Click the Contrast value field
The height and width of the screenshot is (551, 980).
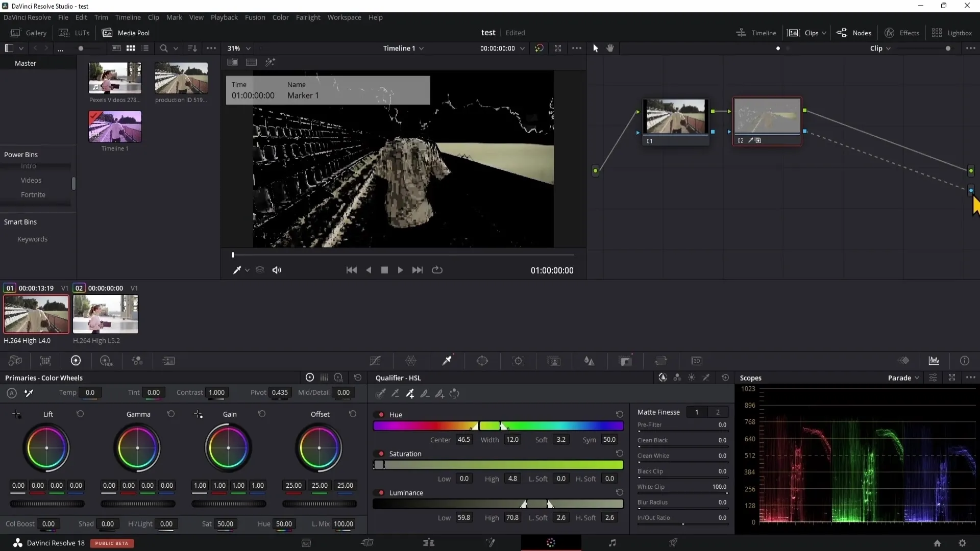pyautogui.click(x=216, y=392)
